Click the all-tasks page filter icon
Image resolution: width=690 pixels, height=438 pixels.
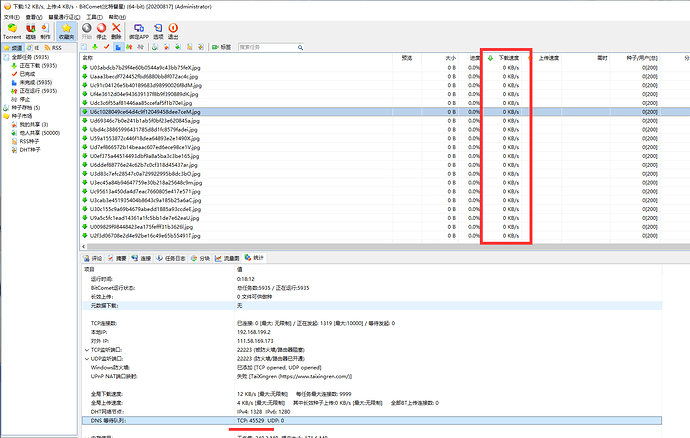point(84,47)
